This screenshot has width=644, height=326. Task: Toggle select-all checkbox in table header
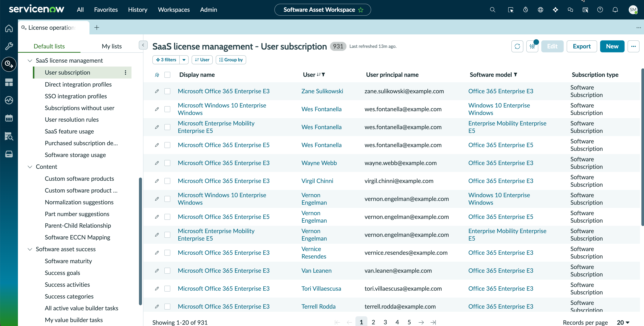click(x=167, y=75)
